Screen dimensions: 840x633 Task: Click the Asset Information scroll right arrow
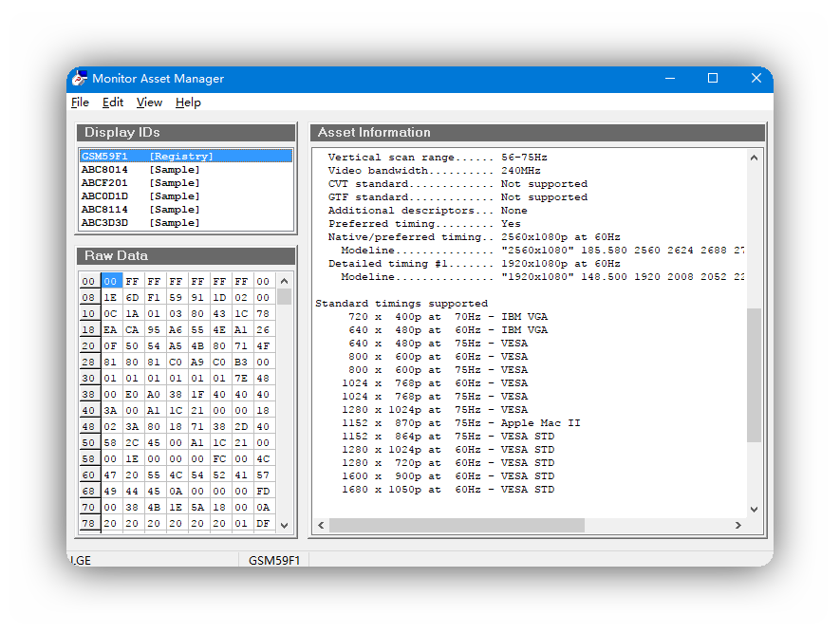point(738,526)
